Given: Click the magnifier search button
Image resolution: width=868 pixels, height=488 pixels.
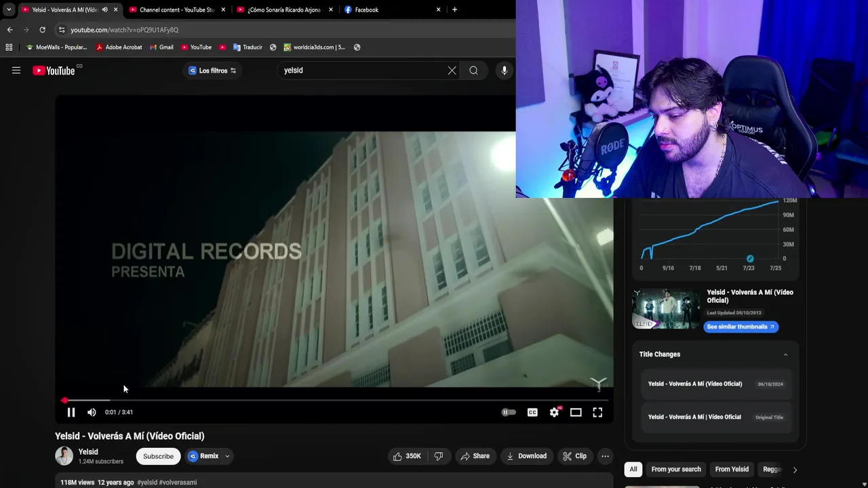Looking at the screenshot, I should [x=473, y=70].
